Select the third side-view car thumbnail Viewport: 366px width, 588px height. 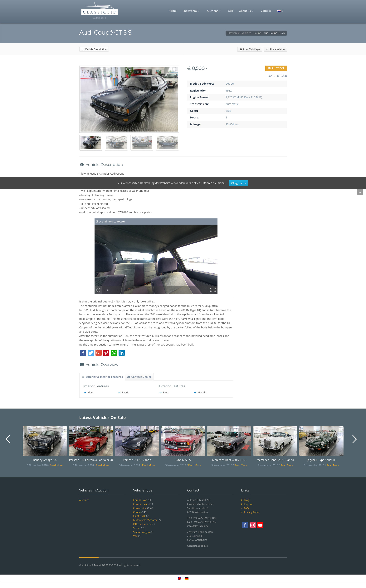(142, 142)
